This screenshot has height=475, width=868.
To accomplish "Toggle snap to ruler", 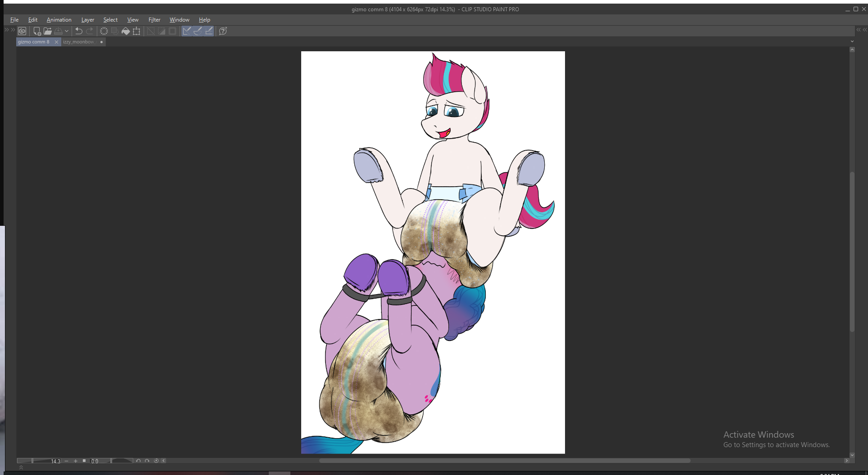I will [x=186, y=31].
